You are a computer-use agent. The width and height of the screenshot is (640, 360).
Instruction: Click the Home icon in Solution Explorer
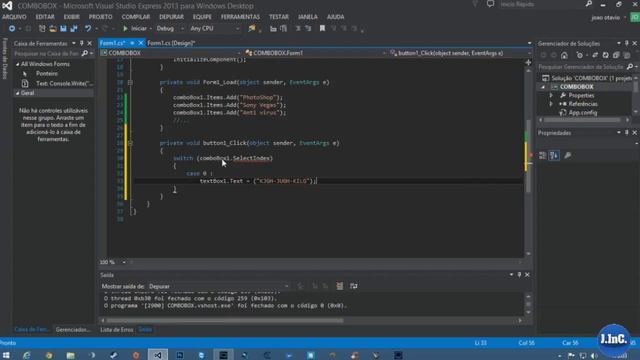[564, 55]
